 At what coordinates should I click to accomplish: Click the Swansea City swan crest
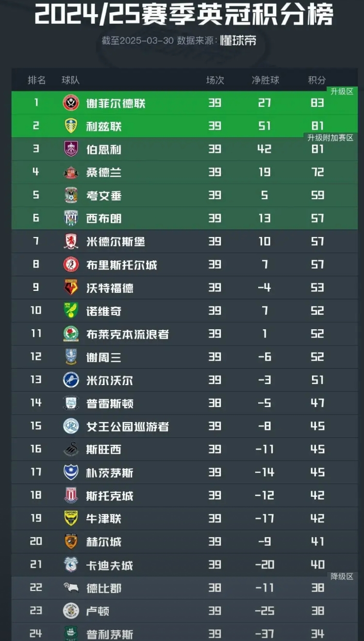71,449
